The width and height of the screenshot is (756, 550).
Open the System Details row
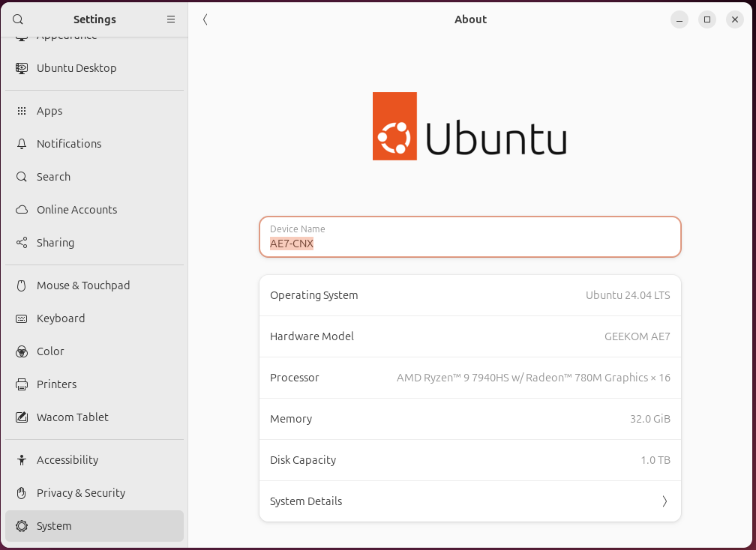click(x=470, y=501)
